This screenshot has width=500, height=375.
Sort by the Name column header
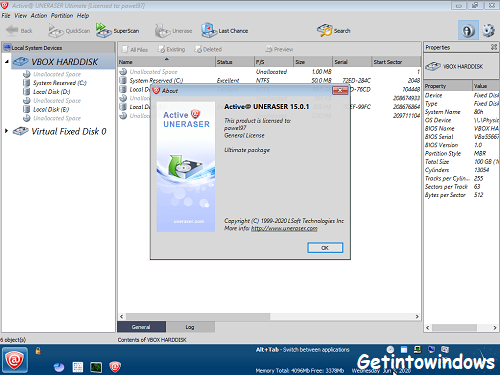pyautogui.click(x=167, y=62)
